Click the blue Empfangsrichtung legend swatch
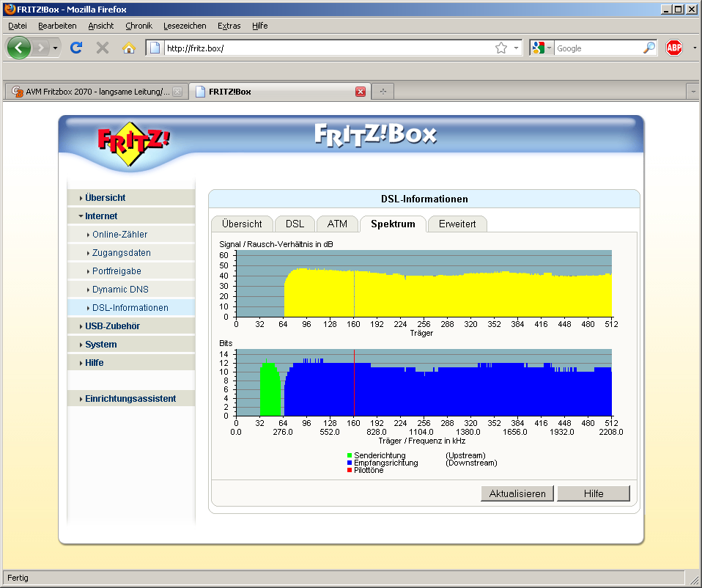 350,463
